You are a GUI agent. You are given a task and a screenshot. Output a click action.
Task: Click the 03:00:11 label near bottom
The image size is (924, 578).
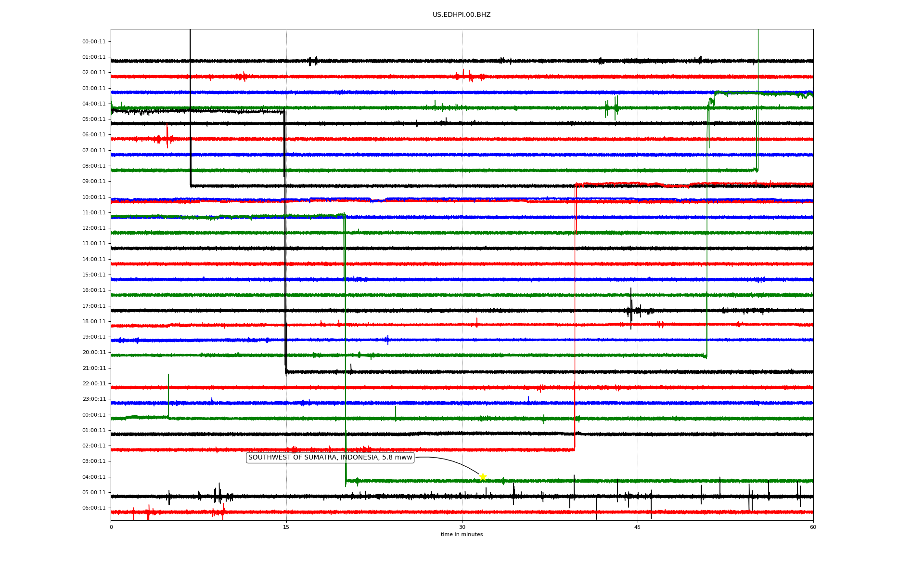(x=94, y=461)
